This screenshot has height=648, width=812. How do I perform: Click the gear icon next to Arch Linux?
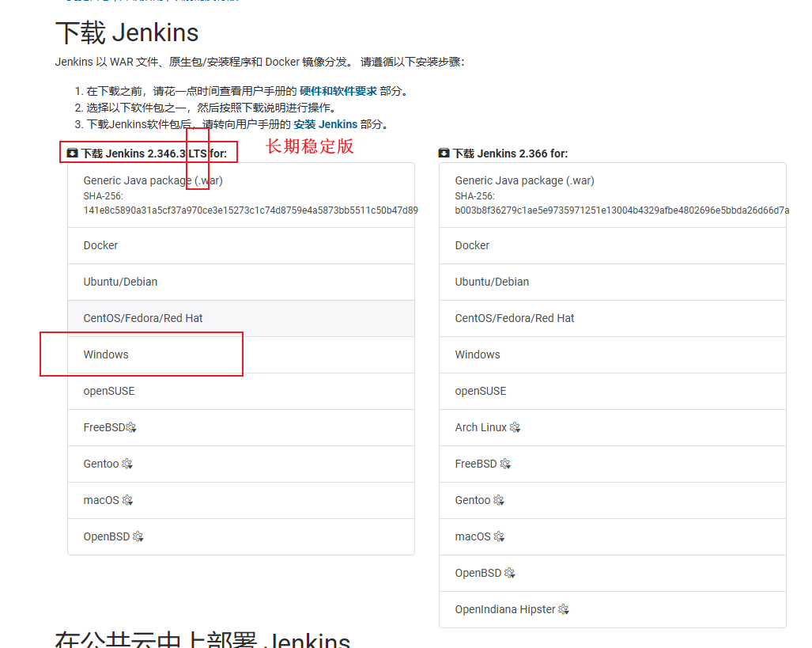pos(515,427)
